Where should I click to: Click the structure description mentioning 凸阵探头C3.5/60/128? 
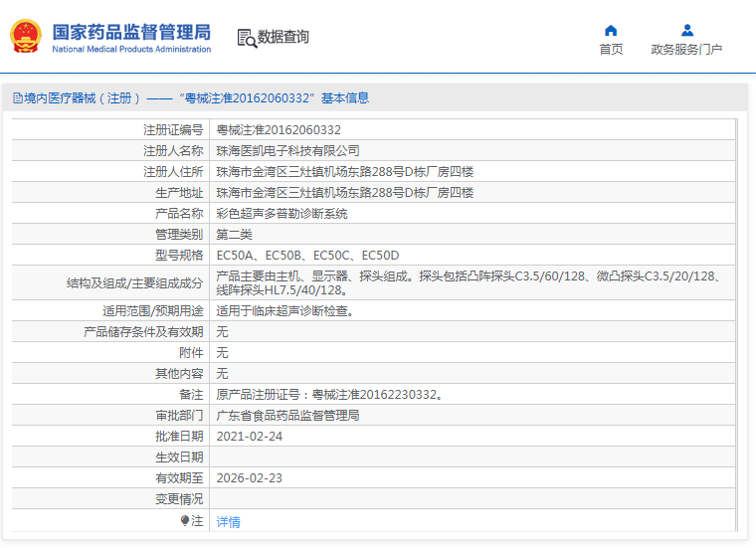coord(471,282)
